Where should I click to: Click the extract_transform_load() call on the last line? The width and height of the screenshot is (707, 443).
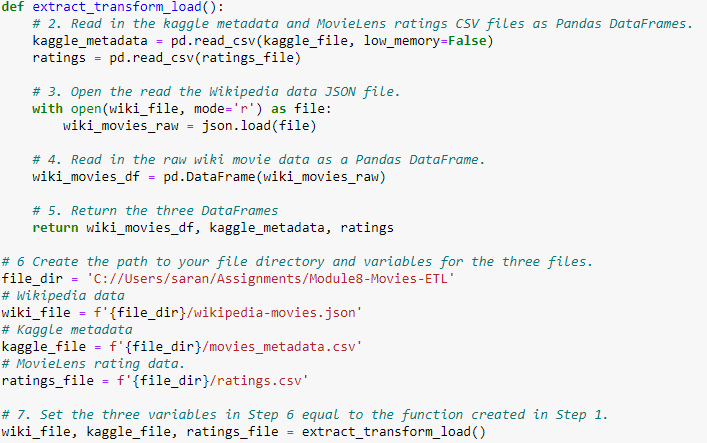(x=394, y=432)
